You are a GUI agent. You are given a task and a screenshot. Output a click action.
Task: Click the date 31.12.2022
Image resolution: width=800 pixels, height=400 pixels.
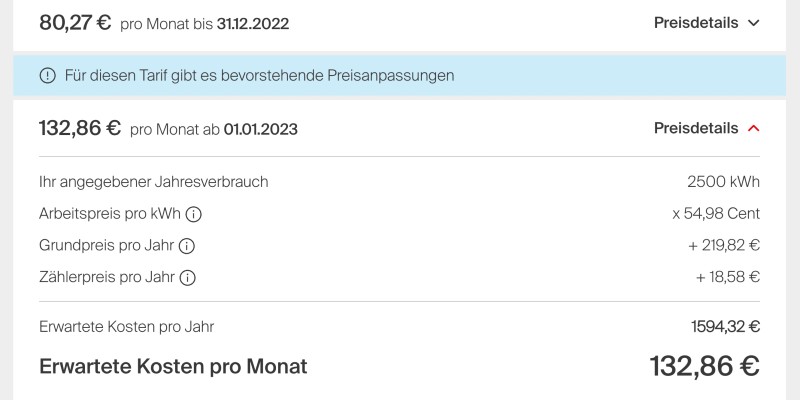coord(253,24)
